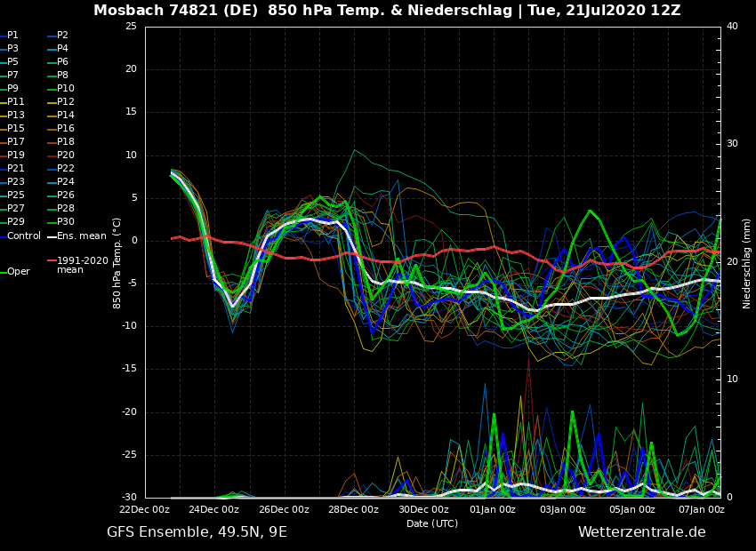The height and width of the screenshot is (551, 756).
Task: Click the Date (UTC) axis title
Action: pos(432,524)
